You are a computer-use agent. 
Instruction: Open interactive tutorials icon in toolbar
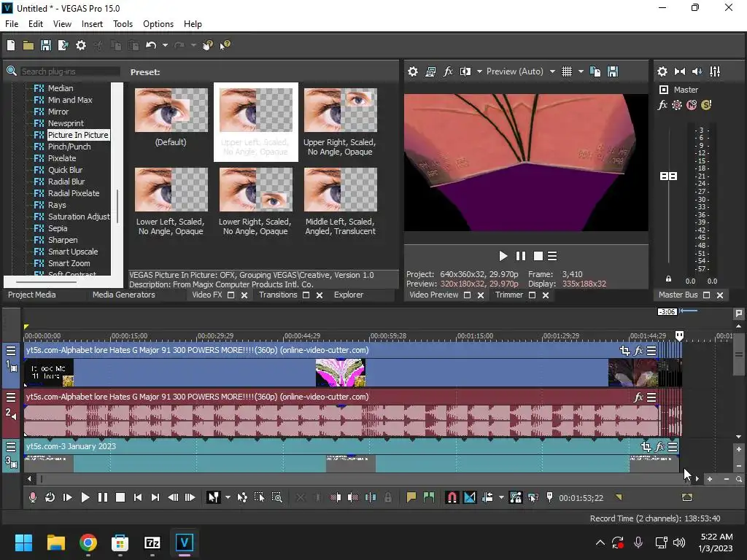tap(207, 45)
